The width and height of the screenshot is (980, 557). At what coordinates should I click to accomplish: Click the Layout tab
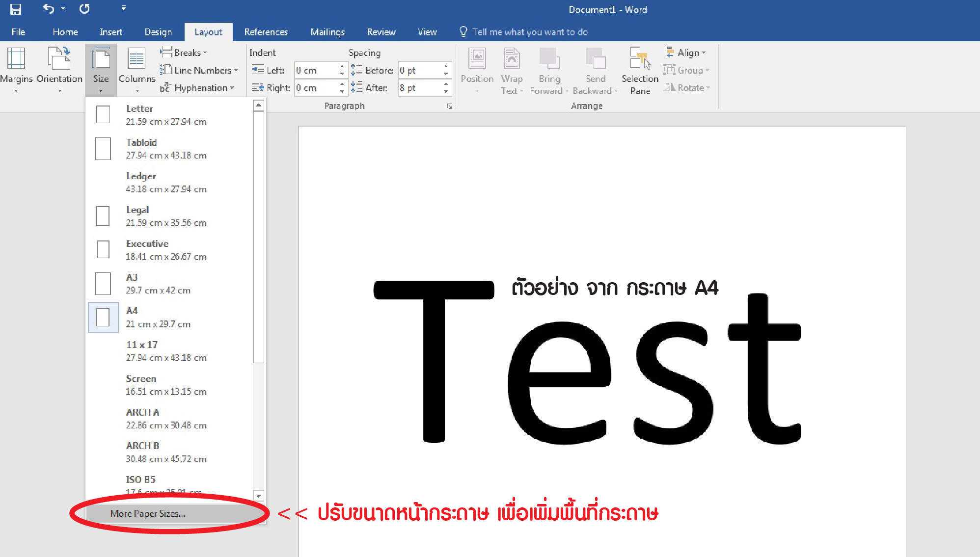pos(208,32)
